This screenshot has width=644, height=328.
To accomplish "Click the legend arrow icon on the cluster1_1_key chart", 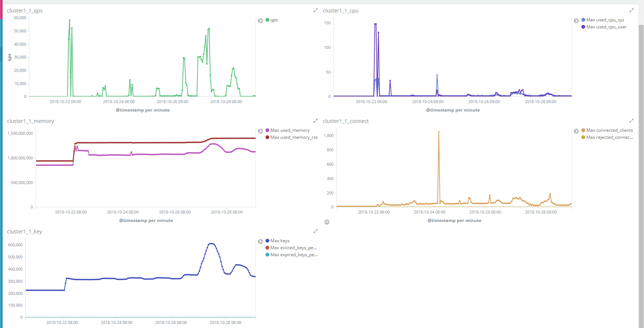I will pos(260,241).
